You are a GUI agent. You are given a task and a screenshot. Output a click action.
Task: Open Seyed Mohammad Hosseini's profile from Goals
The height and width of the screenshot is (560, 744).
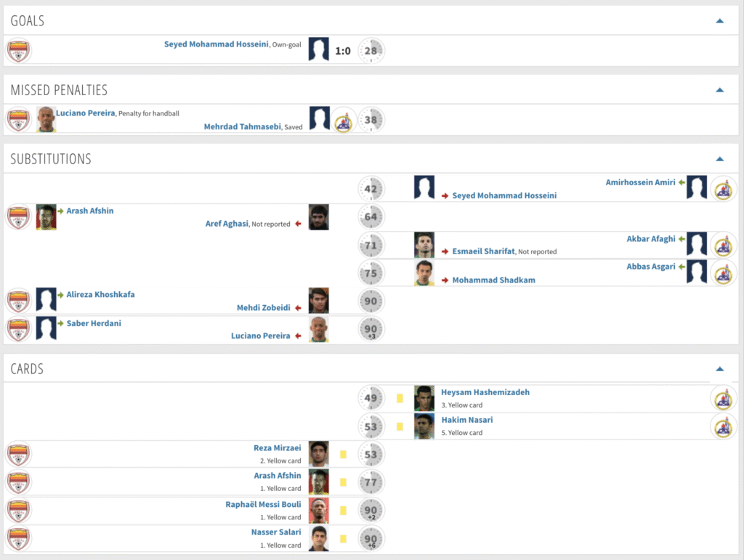click(x=216, y=44)
